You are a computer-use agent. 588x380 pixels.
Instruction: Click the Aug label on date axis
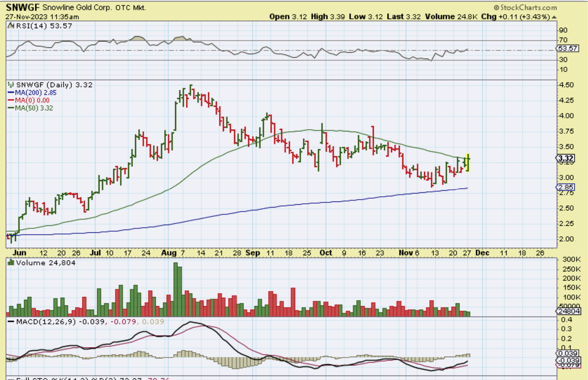(x=169, y=253)
